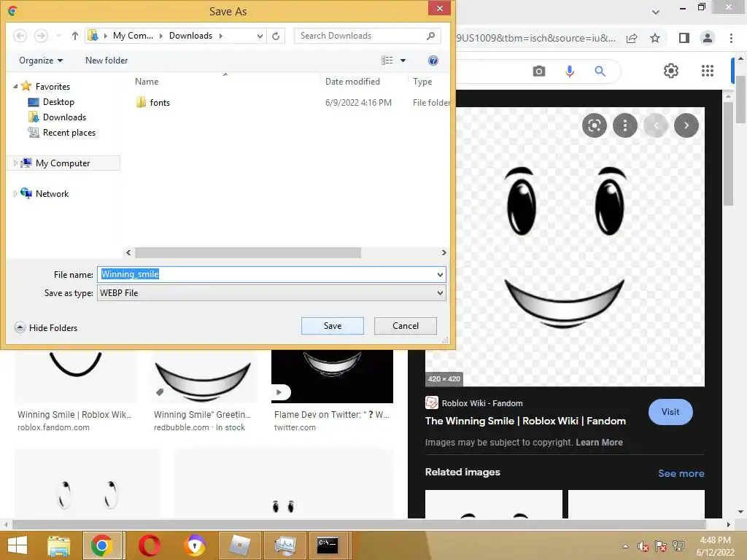Image resolution: width=747 pixels, height=560 pixels.
Task: Open Google quick settings gear
Action: point(671,71)
